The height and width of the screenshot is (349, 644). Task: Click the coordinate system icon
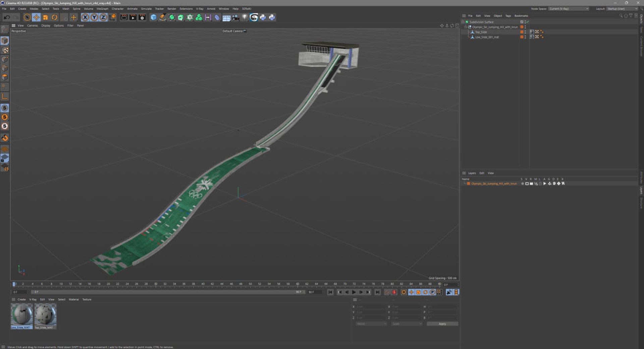[113, 17]
